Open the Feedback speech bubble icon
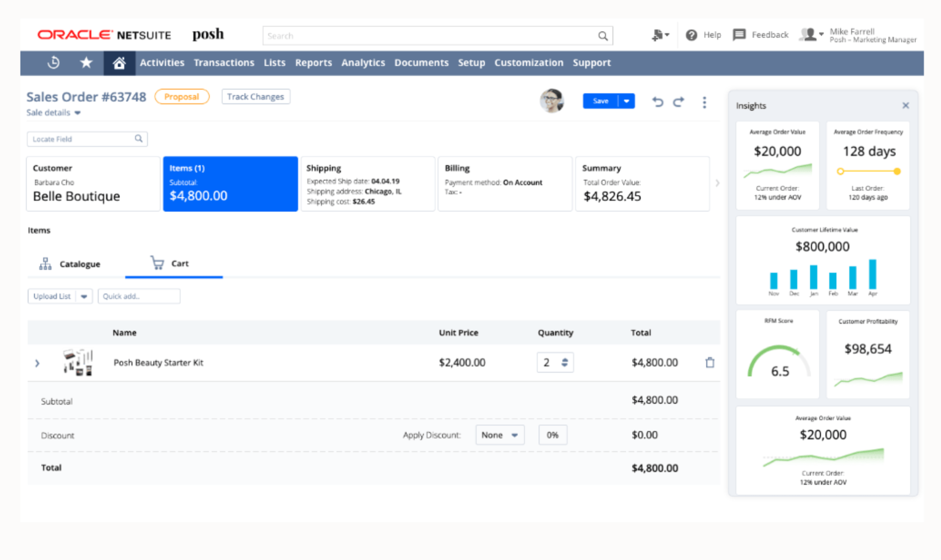Image resolution: width=941 pixels, height=560 pixels. click(x=739, y=35)
